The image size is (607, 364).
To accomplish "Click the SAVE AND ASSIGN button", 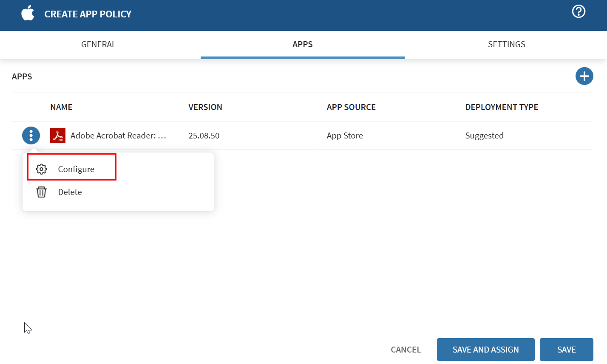I will point(485,349).
